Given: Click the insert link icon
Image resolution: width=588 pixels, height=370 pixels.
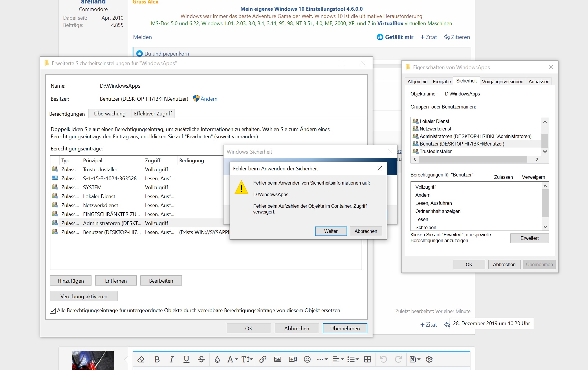Looking at the screenshot, I should point(263,359).
